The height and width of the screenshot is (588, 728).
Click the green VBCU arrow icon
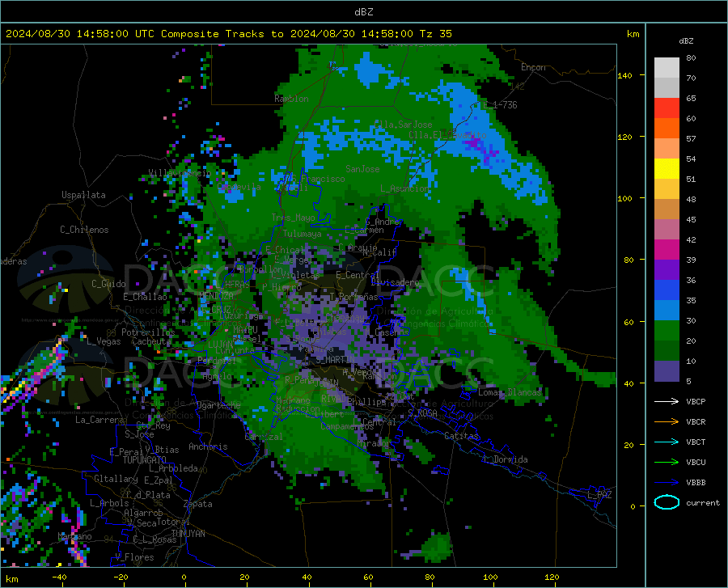(x=667, y=463)
